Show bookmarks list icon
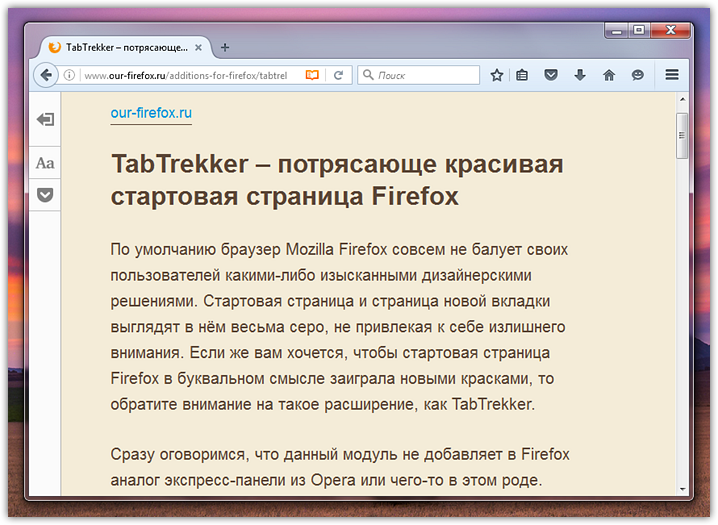Viewport: 718px width, 525px height. [522, 75]
